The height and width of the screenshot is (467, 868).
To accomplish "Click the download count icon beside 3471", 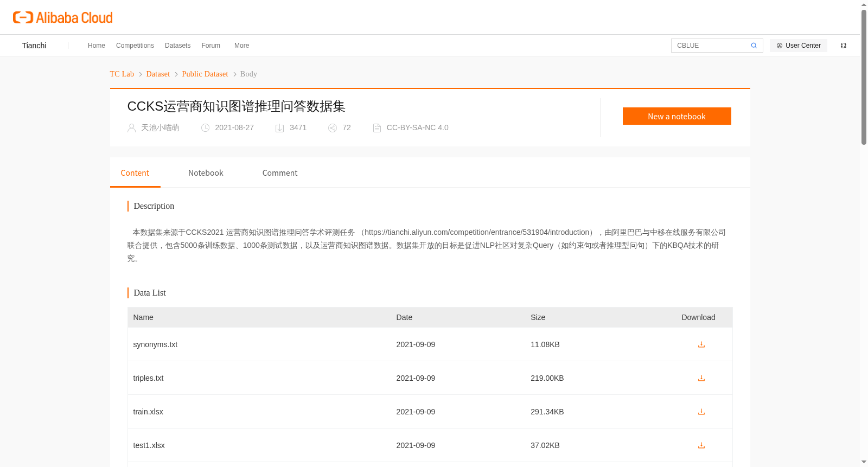I will click(280, 128).
